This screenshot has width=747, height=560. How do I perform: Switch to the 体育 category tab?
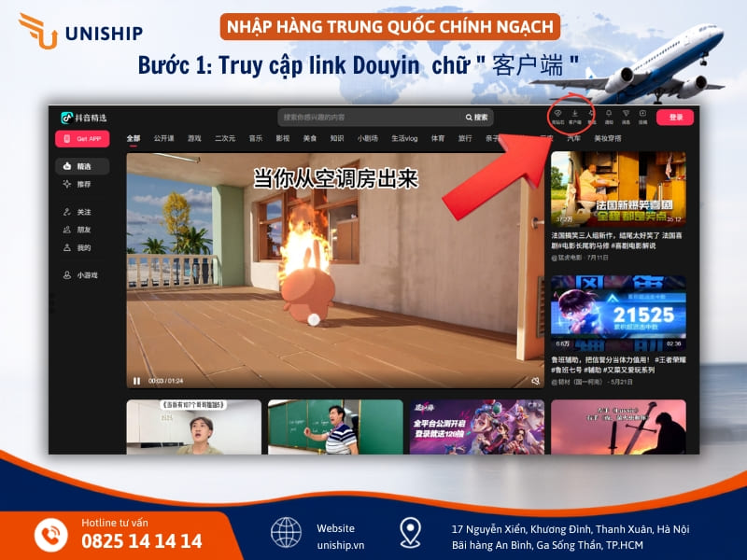(438, 138)
